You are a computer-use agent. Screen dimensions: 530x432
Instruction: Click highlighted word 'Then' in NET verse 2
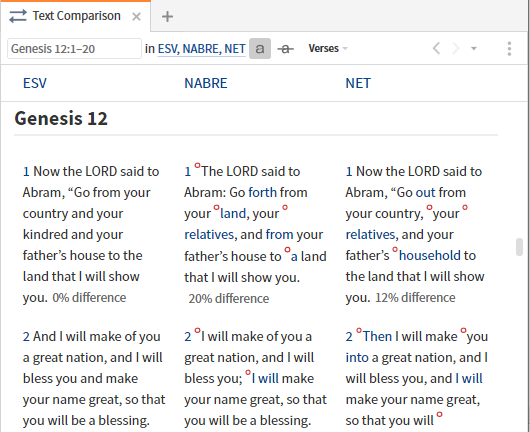[x=378, y=337]
